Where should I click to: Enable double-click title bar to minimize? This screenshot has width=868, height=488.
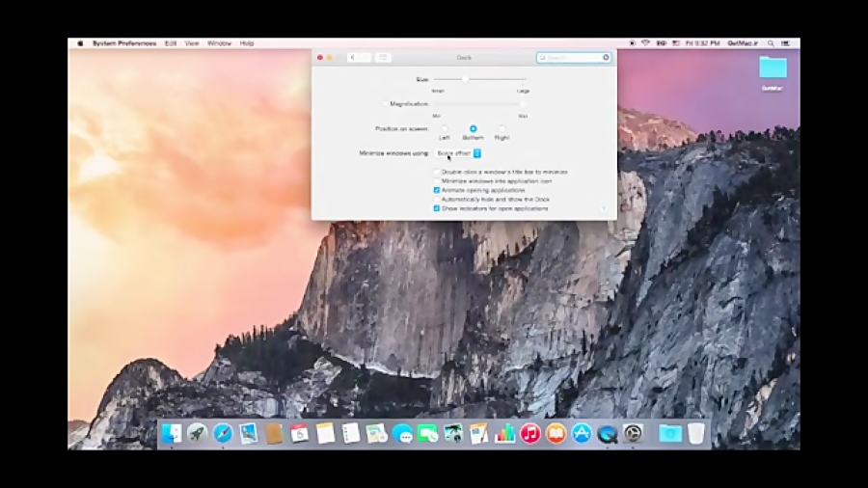click(x=437, y=172)
